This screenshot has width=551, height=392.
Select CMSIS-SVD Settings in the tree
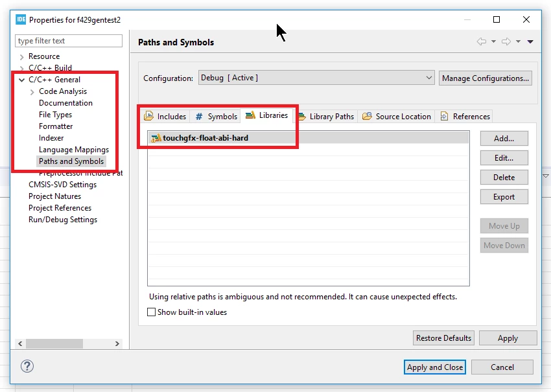click(62, 185)
